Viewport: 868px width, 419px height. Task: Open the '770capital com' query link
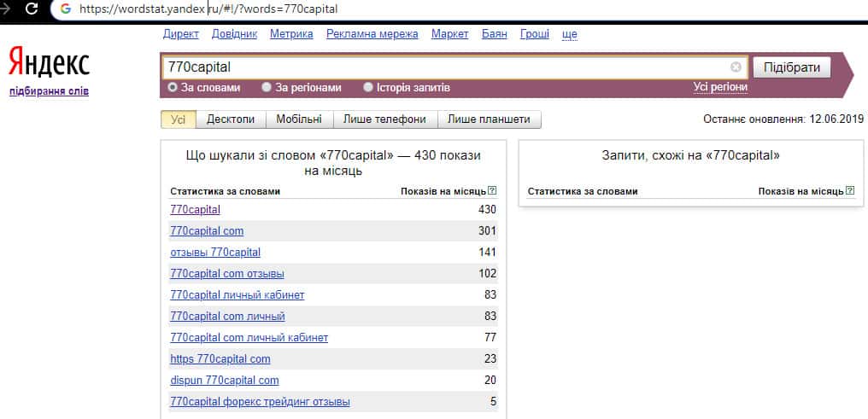(207, 231)
